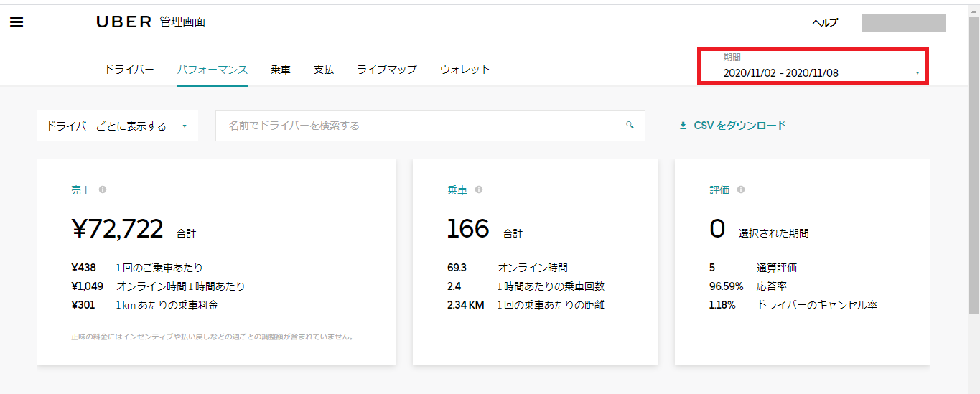
Task: Open the ドライバーごとに表示する dropdown
Action: pyautogui.click(x=116, y=126)
